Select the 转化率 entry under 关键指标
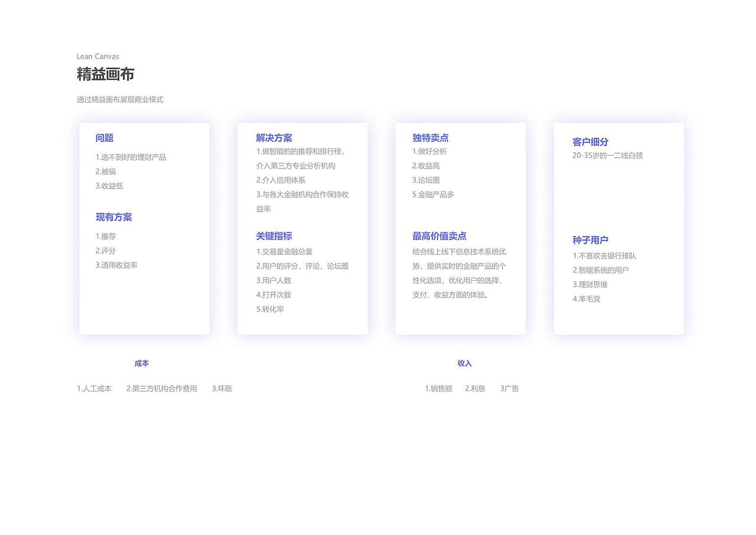This screenshot has width=756, height=535. (x=271, y=309)
